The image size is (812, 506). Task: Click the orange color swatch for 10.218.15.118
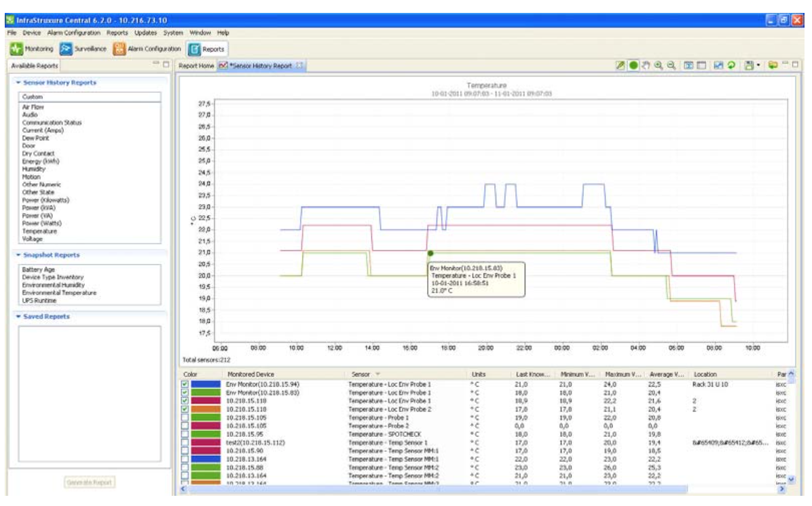tap(206, 408)
